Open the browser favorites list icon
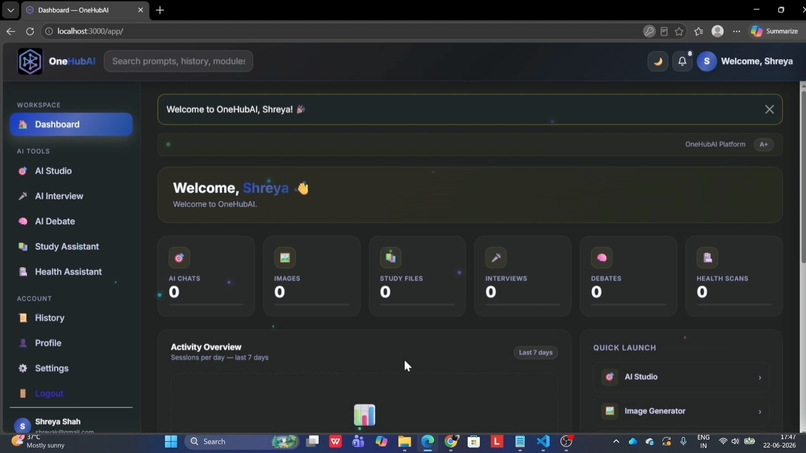 click(698, 31)
